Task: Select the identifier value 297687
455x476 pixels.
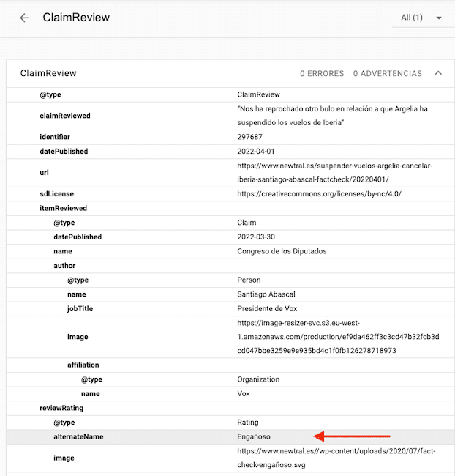Action: click(249, 137)
